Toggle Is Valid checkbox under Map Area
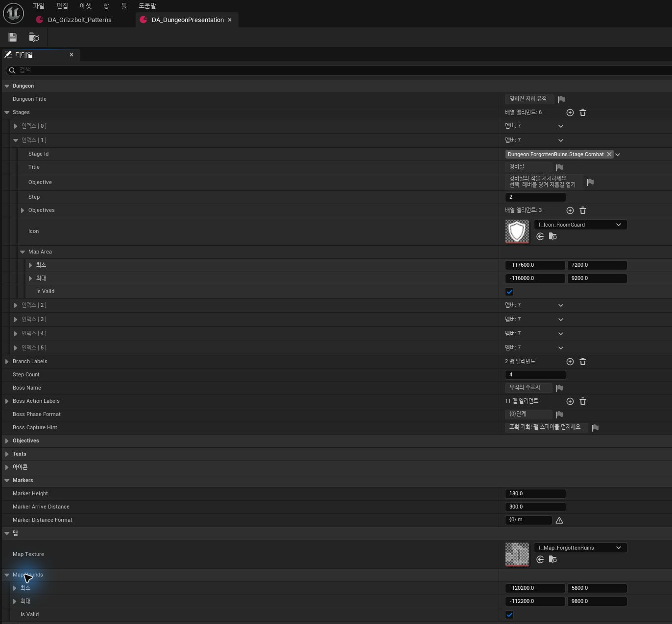 [509, 292]
